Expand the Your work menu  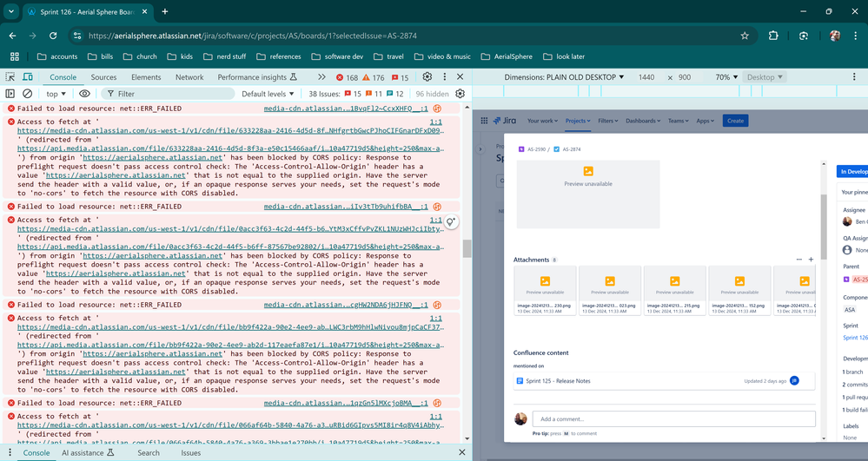[x=542, y=121]
